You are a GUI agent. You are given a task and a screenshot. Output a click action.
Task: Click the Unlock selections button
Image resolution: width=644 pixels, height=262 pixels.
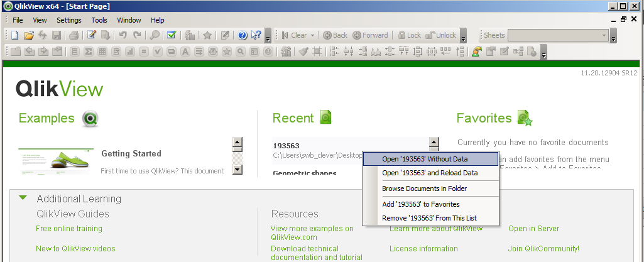click(x=440, y=35)
